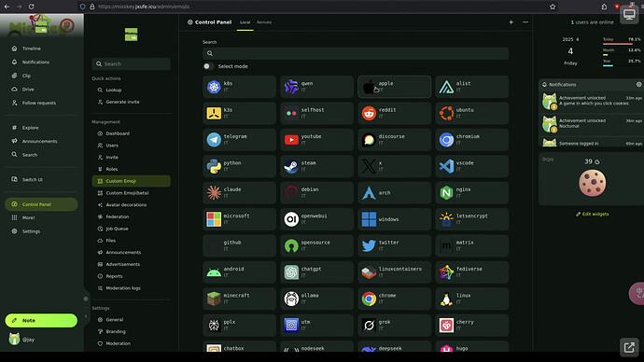Open the youtube emoji entry

(x=316, y=140)
